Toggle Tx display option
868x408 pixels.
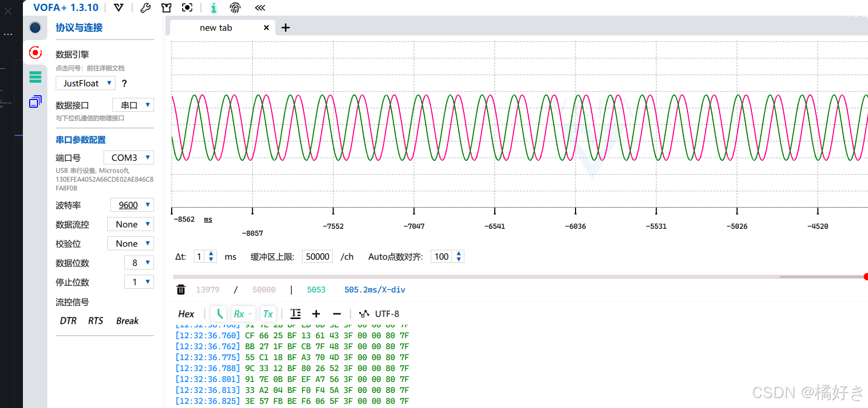coord(268,314)
